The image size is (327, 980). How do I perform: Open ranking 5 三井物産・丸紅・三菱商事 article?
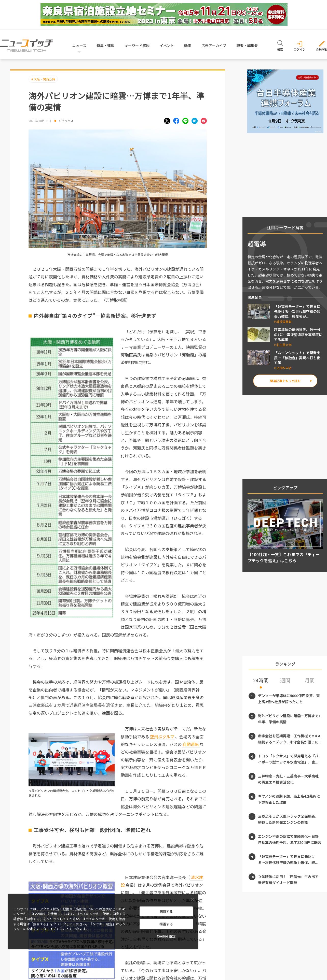(x=288, y=779)
